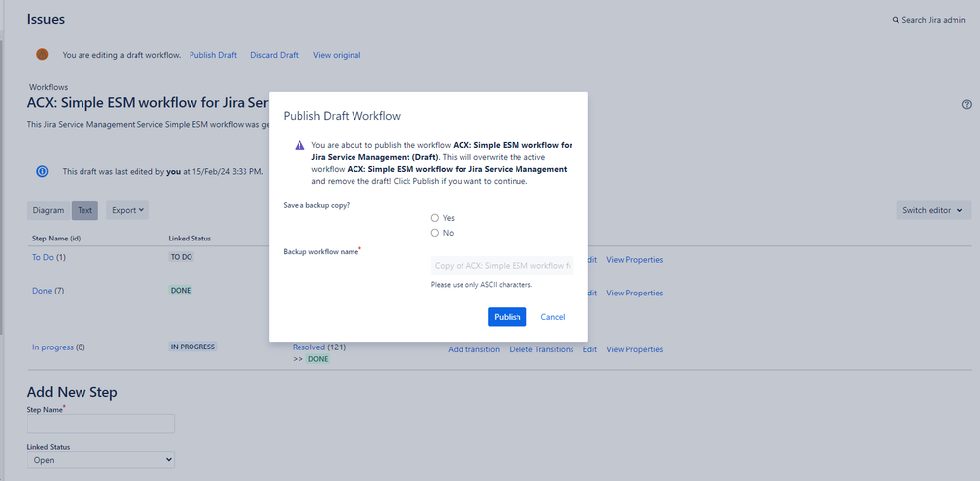Open the Done step link
This screenshot has height=481, width=980.
pos(42,291)
